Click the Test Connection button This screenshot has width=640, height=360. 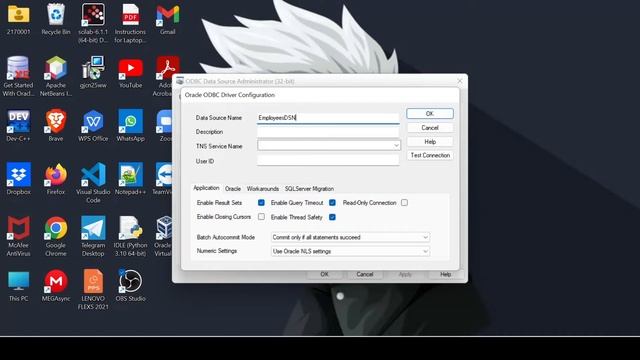coord(430,155)
